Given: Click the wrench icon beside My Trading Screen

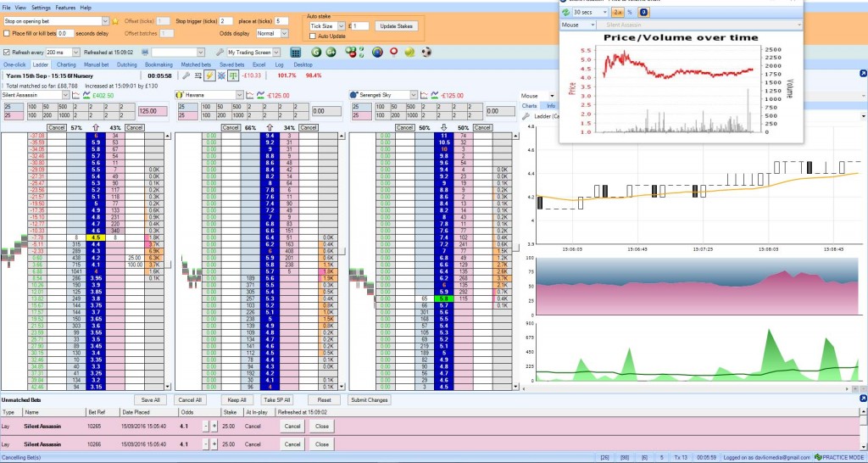Looking at the screenshot, I should [220, 52].
